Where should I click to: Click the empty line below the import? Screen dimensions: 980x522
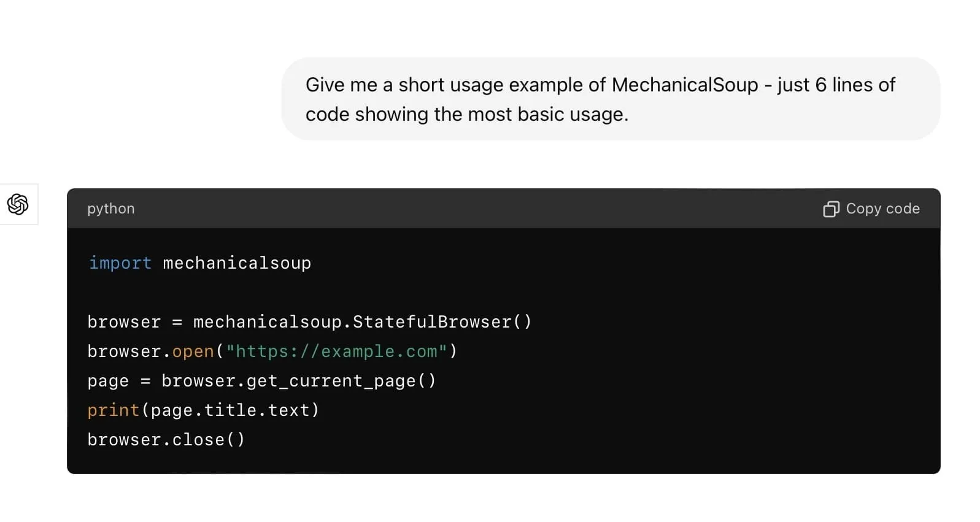click(x=307, y=293)
